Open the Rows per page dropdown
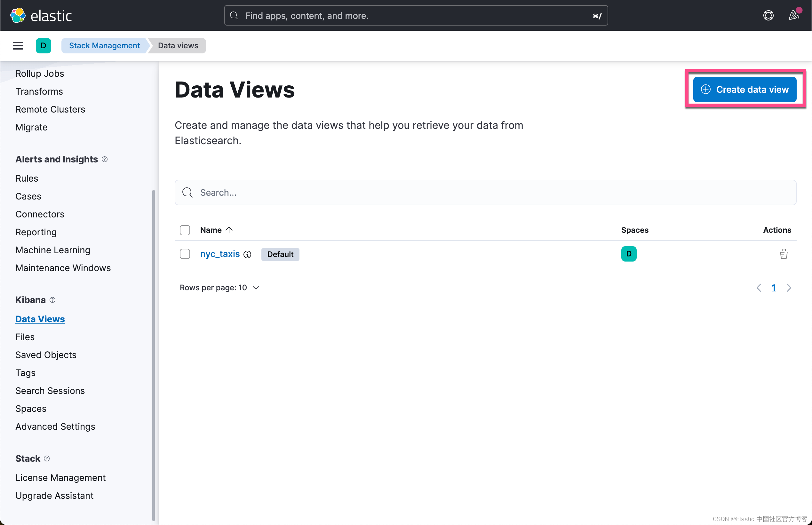812x525 pixels. click(x=219, y=288)
